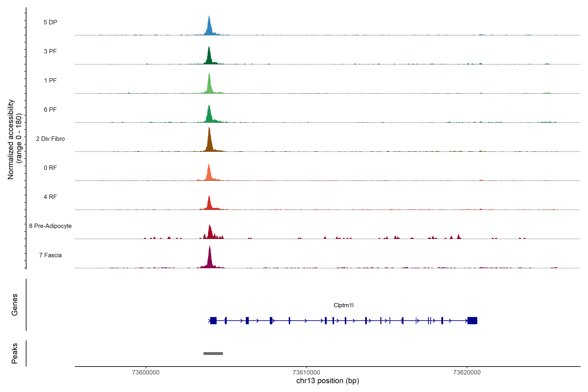
Task: Click the large last exon of Clptm1l
Action: tap(472, 320)
